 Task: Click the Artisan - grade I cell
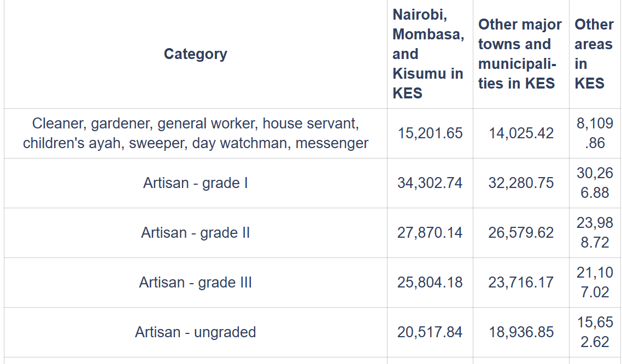click(x=195, y=183)
